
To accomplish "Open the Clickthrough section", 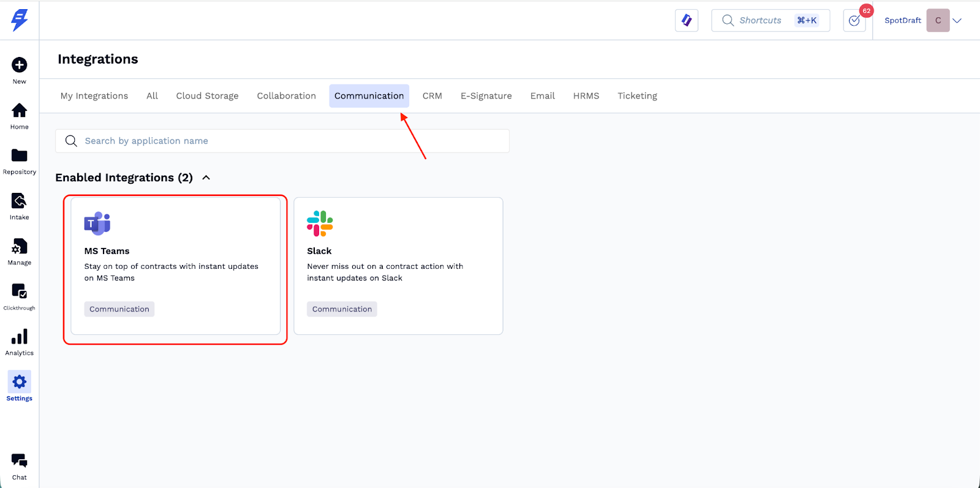I will (x=20, y=291).
